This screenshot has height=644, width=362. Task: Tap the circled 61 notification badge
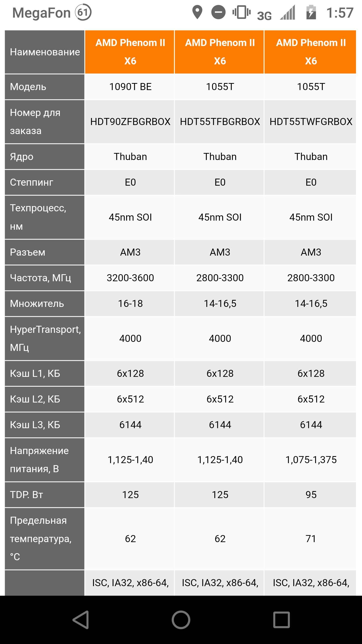83,12
